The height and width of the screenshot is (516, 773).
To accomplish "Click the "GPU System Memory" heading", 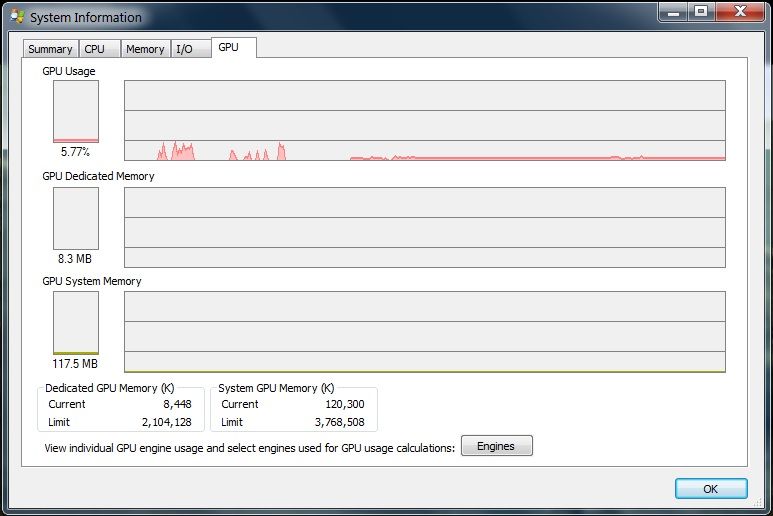I will [x=92, y=281].
